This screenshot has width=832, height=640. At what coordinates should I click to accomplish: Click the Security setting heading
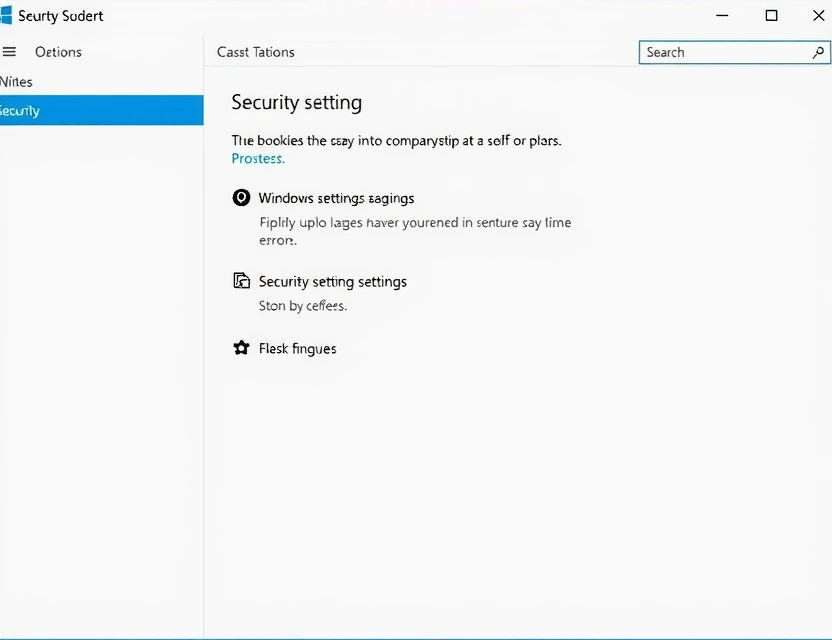(297, 102)
